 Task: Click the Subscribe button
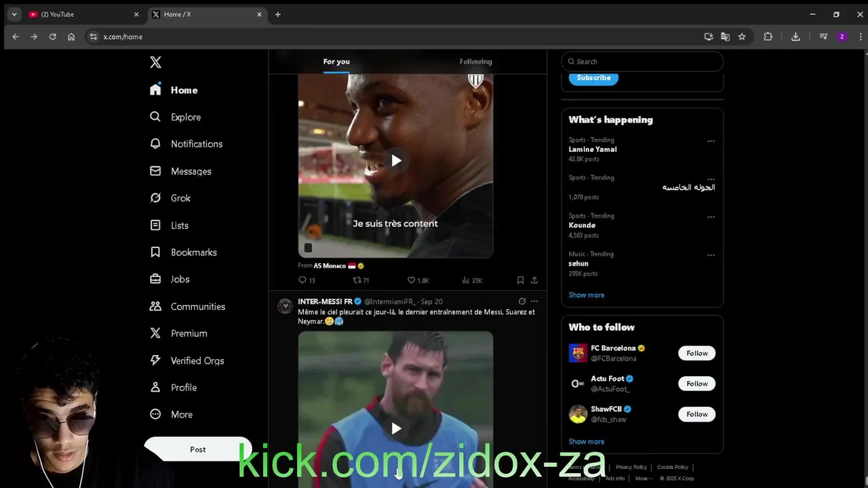pos(593,78)
